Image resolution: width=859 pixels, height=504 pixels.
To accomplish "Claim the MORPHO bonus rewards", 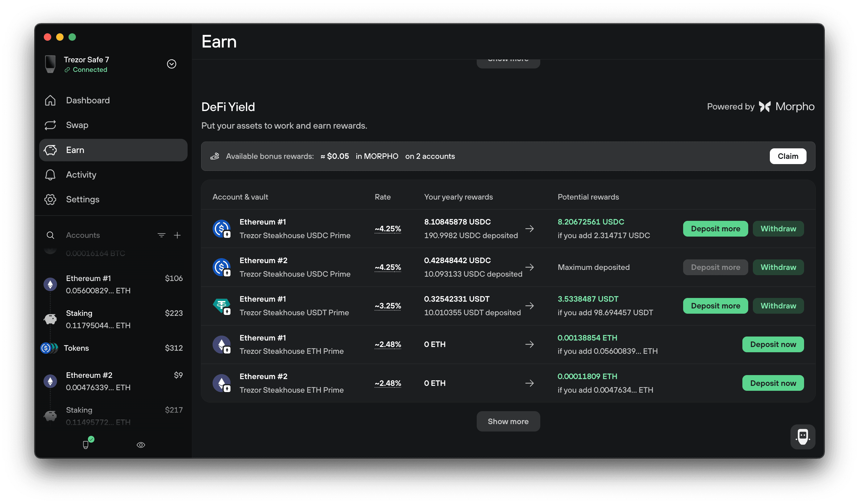I will [788, 156].
